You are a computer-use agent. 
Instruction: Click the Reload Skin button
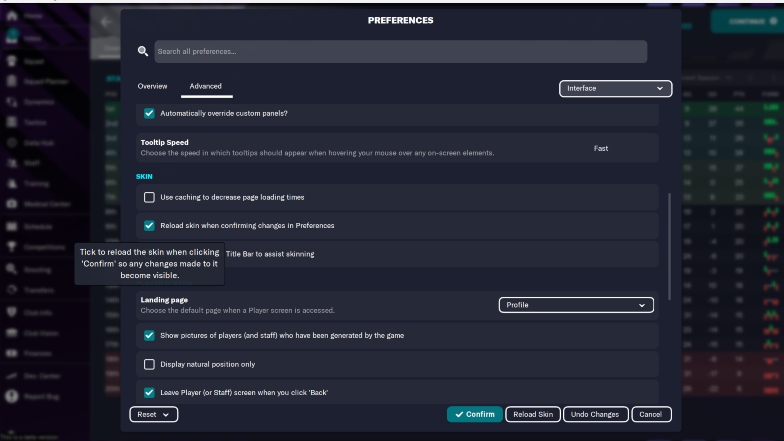(533, 414)
